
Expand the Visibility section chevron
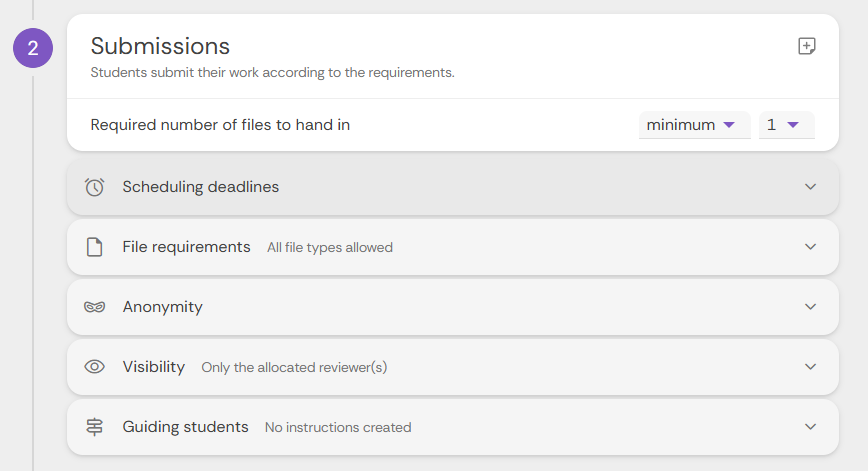coord(810,367)
